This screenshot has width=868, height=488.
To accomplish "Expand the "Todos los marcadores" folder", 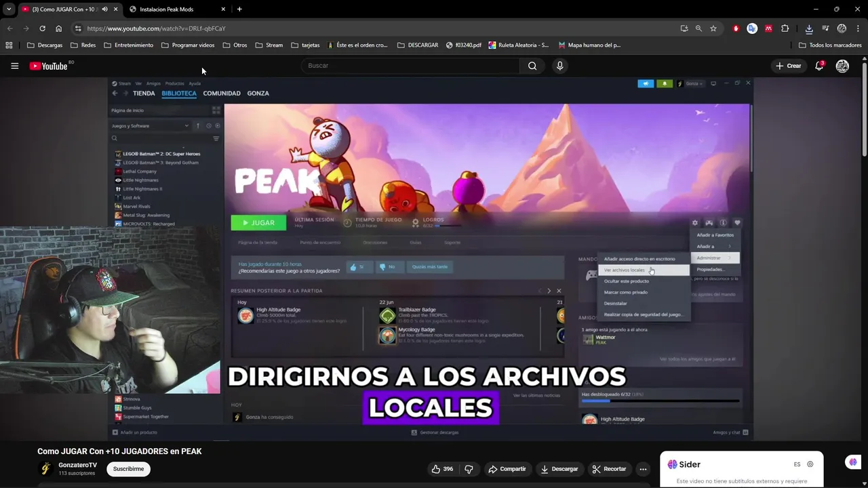I will tap(830, 45).
